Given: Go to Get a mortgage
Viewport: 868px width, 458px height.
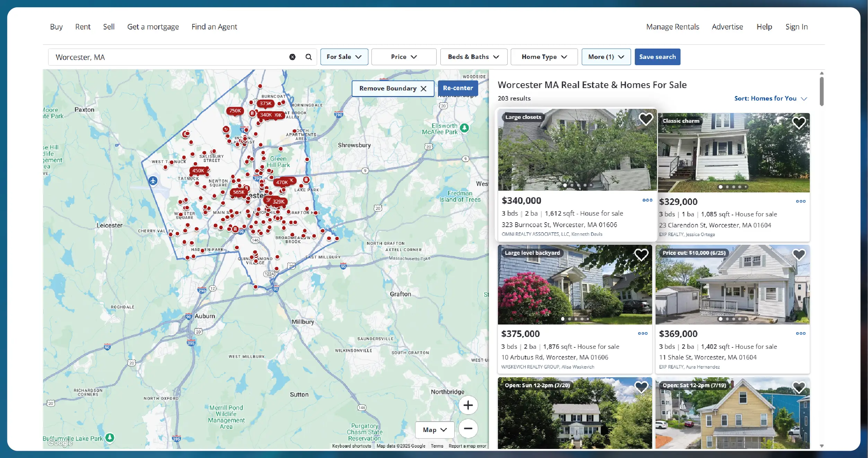Looking at the screenshot, I should 153,27.
